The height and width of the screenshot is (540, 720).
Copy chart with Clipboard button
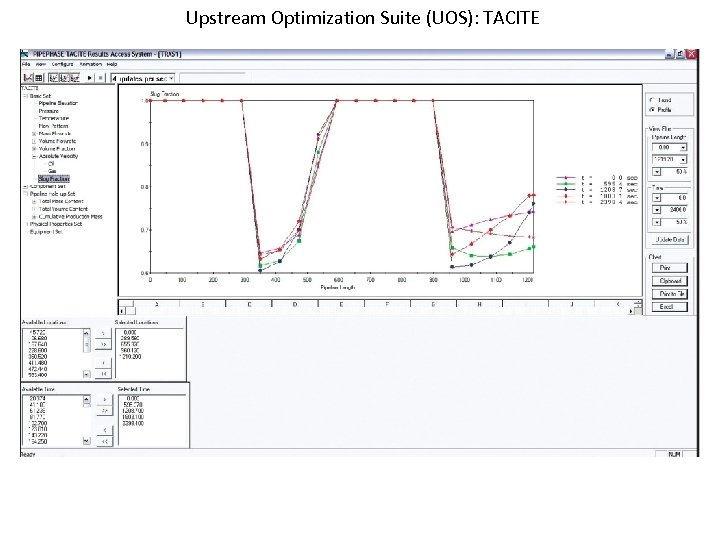(669, 281)
